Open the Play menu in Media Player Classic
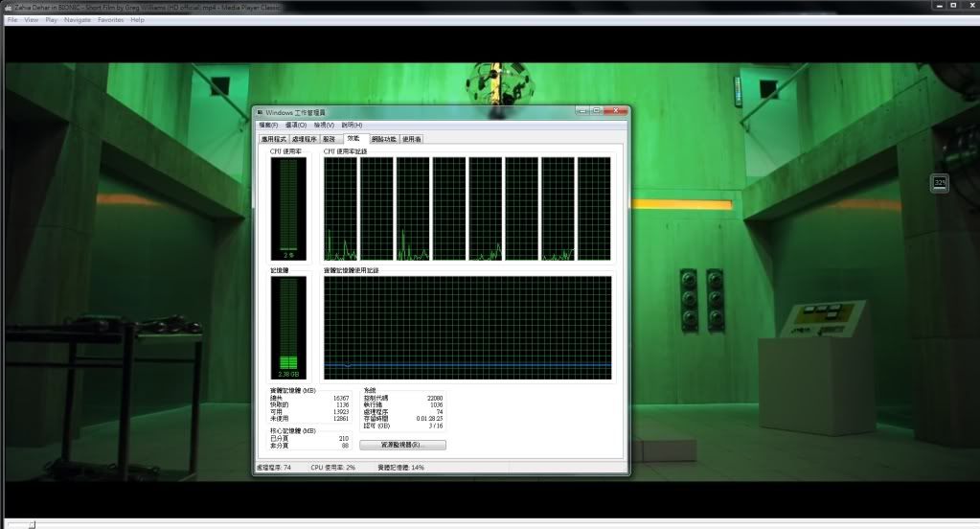The height and width of the screenshot is (529, 980). pyautogui.click(x=52, y=19)
